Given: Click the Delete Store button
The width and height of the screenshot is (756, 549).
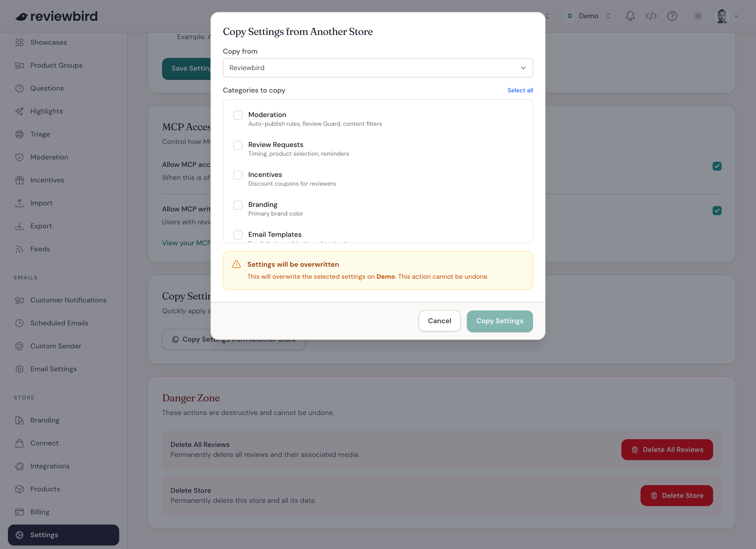Looking at the screenshot, I should coord(676,496).
